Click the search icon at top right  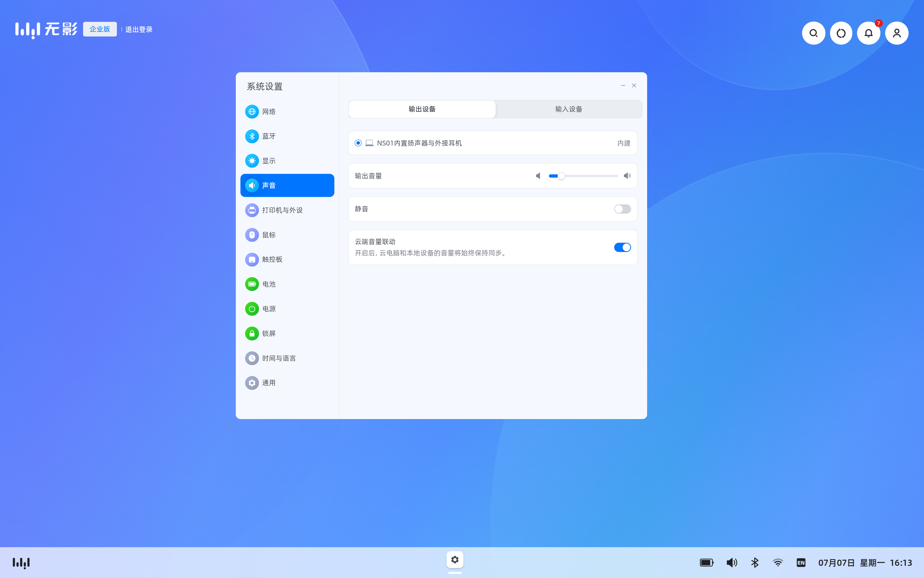(813, 33)
